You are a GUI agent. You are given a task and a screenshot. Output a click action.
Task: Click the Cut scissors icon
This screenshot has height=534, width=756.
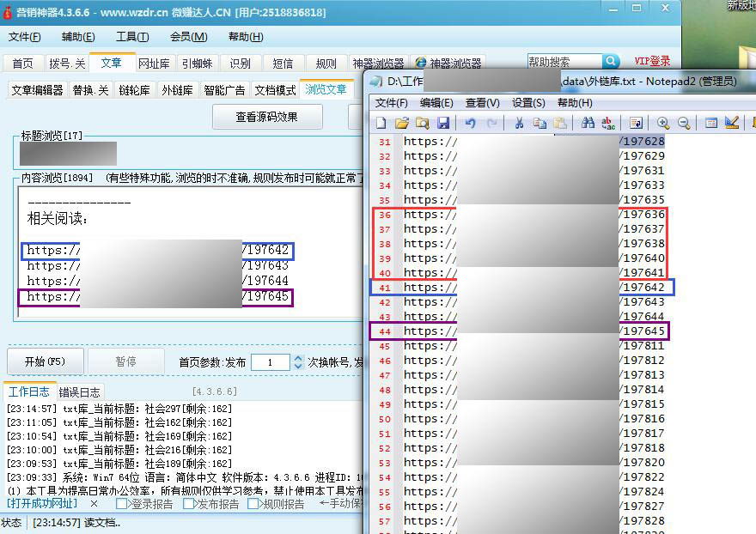pos(519,123)
